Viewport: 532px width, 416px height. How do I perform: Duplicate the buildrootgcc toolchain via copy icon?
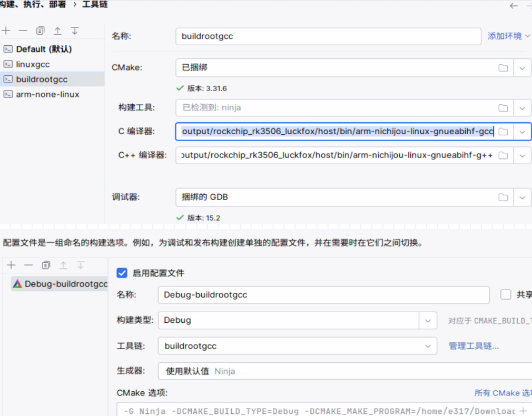point(40,31)
